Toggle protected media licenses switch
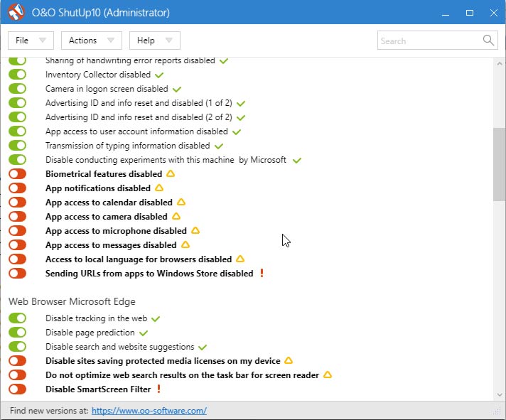This screenshot has width=506, height=420. (18, 360)
